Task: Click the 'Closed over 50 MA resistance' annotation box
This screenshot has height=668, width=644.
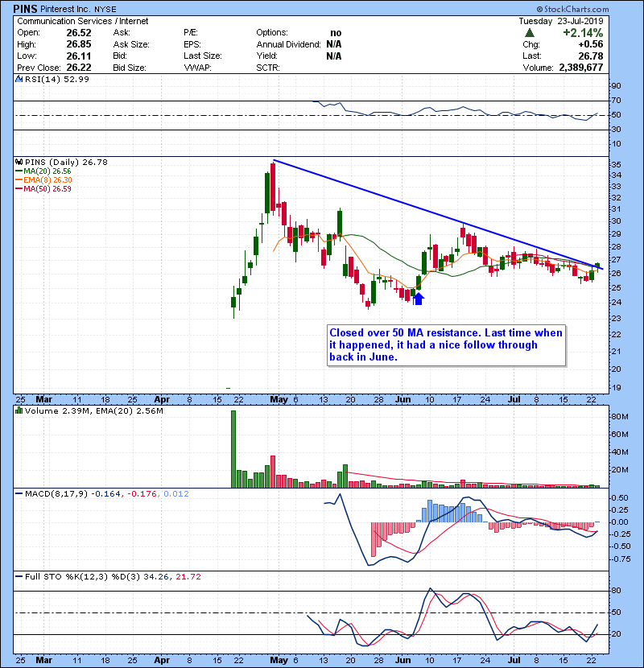Action: (446, 345)
